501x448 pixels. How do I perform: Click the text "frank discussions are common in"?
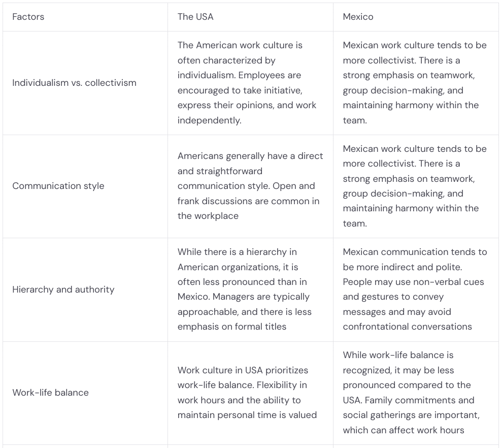tap(248, 201)
